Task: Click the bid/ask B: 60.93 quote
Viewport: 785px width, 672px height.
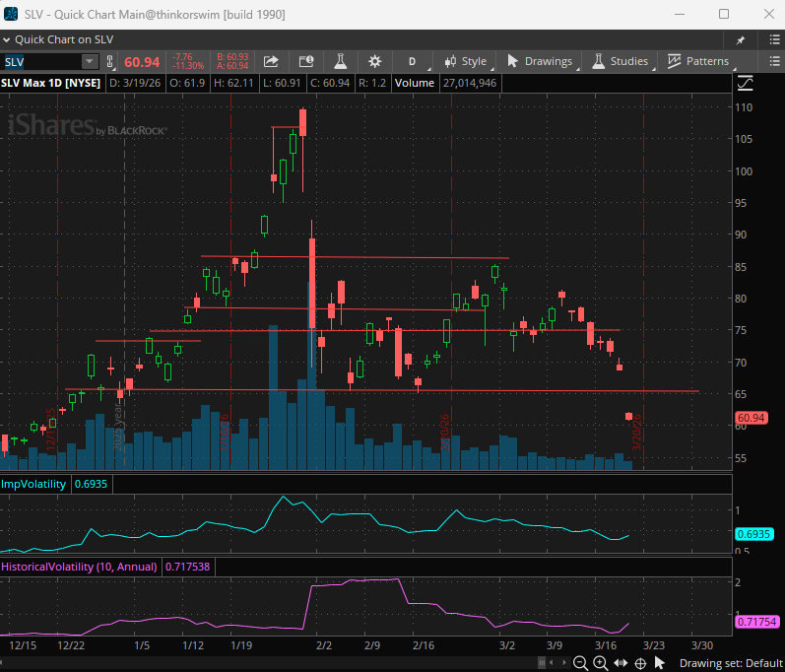Action: [x=232, y=57]
